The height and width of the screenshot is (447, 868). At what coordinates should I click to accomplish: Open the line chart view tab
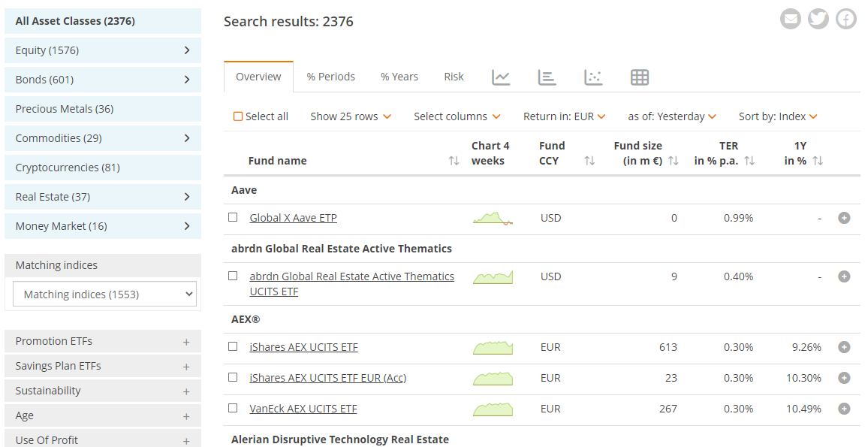point(501,77)
